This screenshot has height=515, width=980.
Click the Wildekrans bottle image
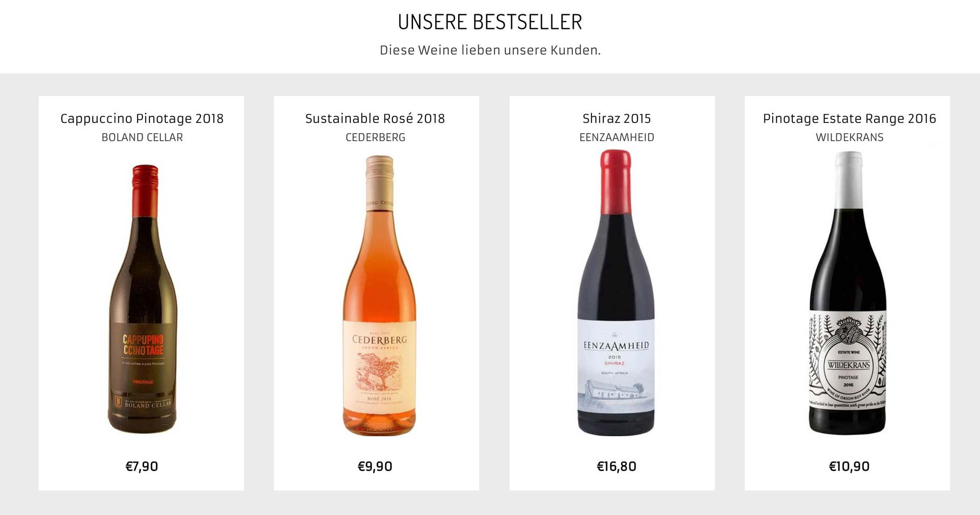[848, 293]
